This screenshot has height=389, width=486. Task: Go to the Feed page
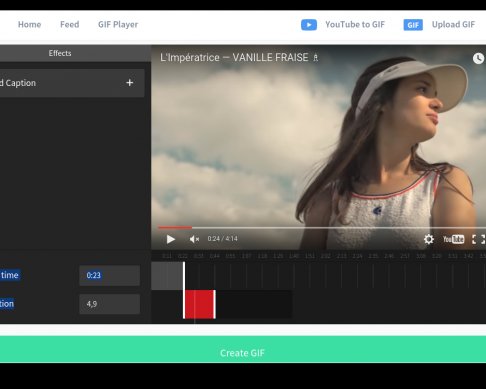coord(69,24)
